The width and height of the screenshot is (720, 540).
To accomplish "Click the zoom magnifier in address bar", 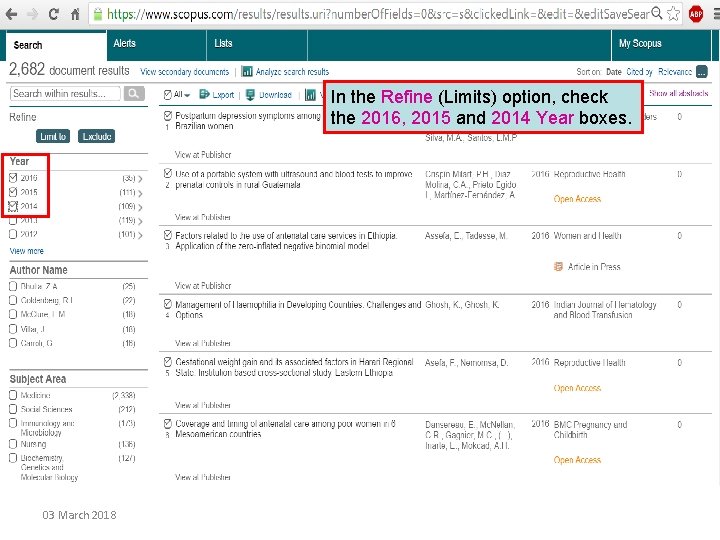I will pyautogui.click(x=658, y=13).
